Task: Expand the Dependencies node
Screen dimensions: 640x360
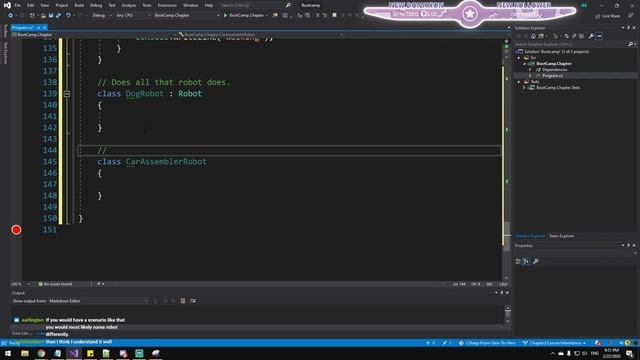Action: [531, 70]
